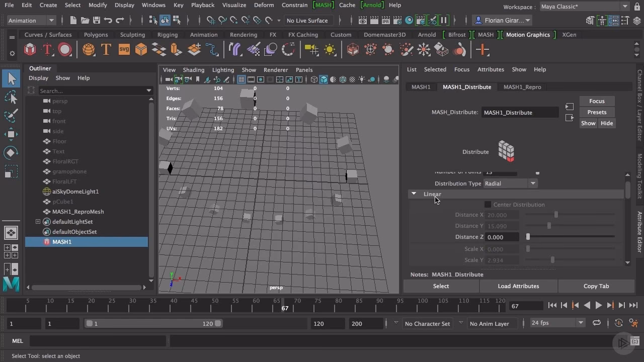The width and height of the screenshot is (644, 362).
Task: Click the Distance Z slider handle
Action: pyautogui.click(x=528, y=237)
